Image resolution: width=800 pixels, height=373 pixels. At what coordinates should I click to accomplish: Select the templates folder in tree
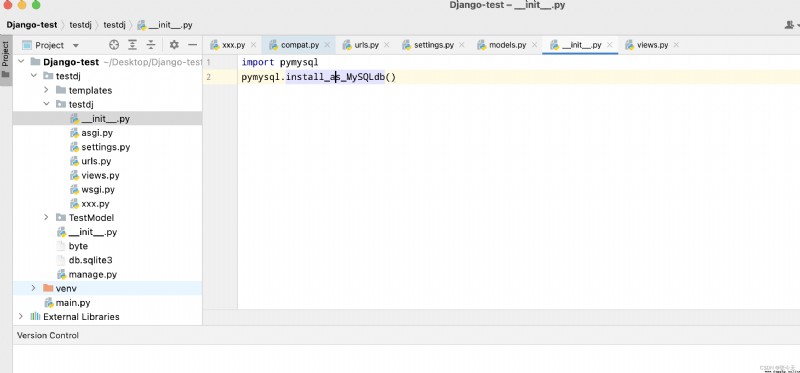[90, 90]
